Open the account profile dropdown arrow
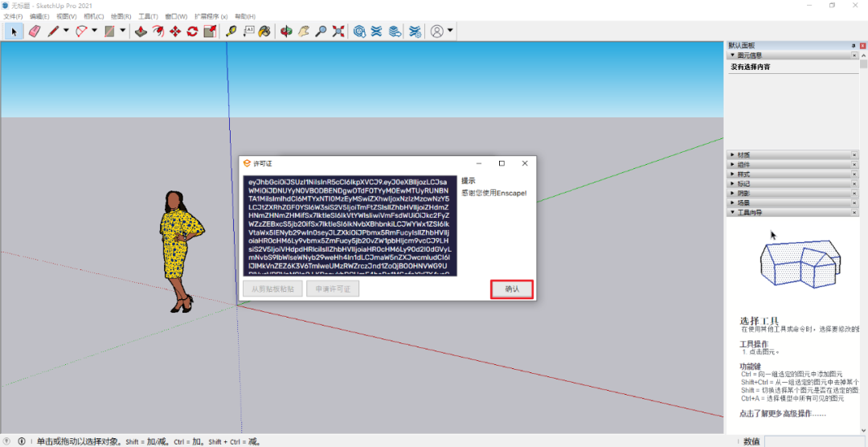This screenshot has width=868, height=447. coord(450,31)
